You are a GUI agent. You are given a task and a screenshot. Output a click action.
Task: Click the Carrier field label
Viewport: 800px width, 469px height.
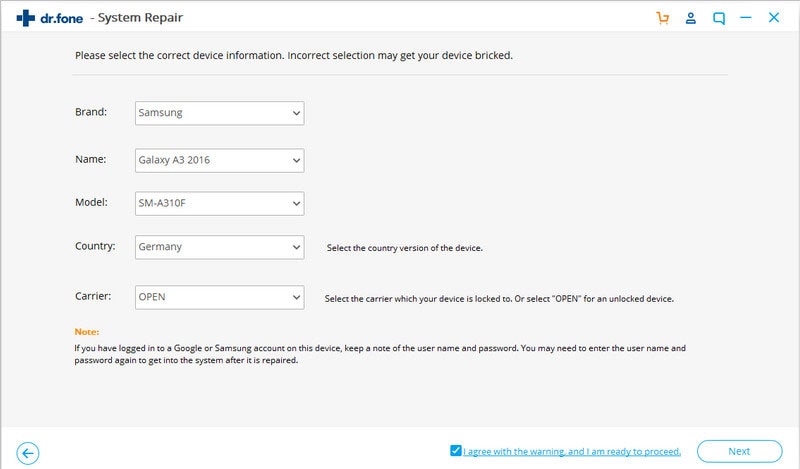(x=93, y=296)
